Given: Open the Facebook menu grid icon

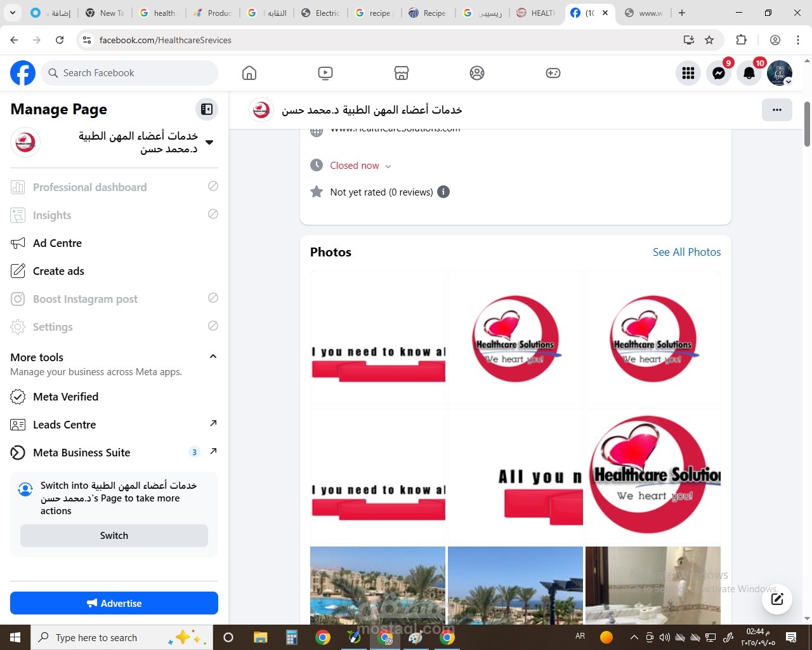Looking at the screenshot, I should point(688,73).
